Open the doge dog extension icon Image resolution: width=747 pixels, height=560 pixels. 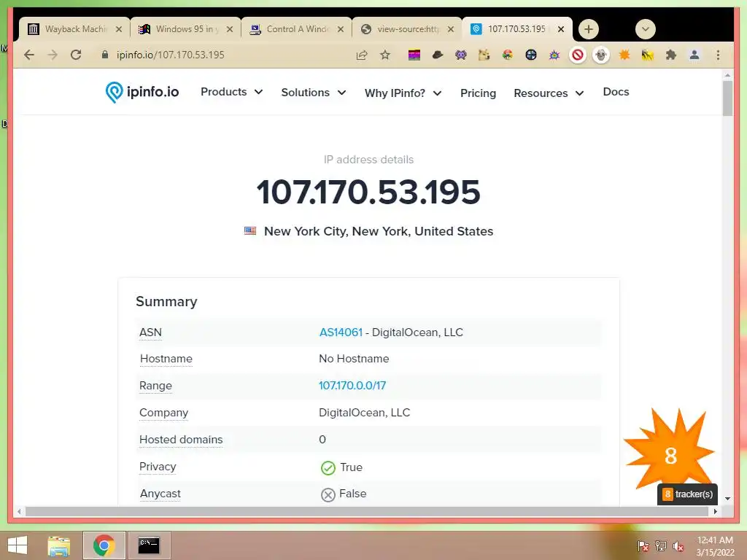pos(484,55)
